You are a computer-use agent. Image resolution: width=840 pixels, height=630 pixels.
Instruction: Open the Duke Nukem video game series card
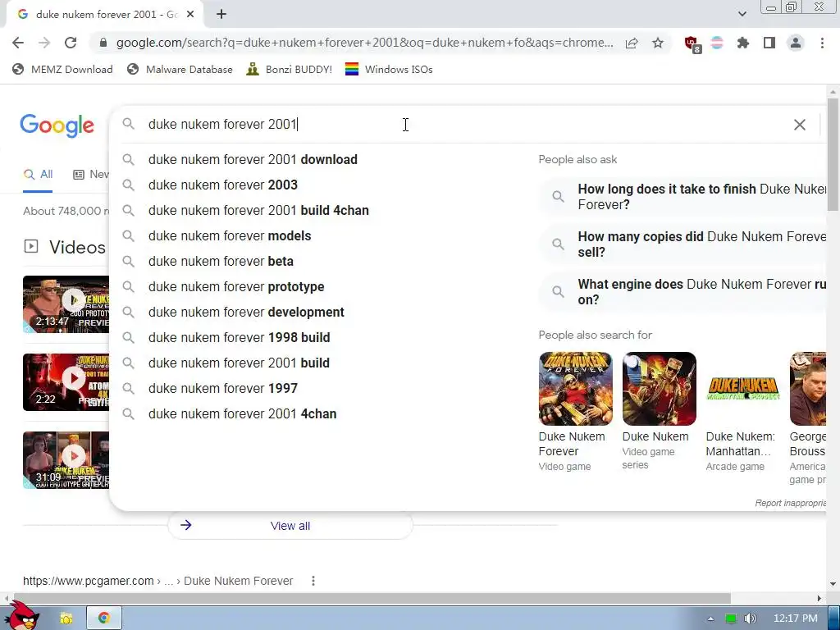659,412
